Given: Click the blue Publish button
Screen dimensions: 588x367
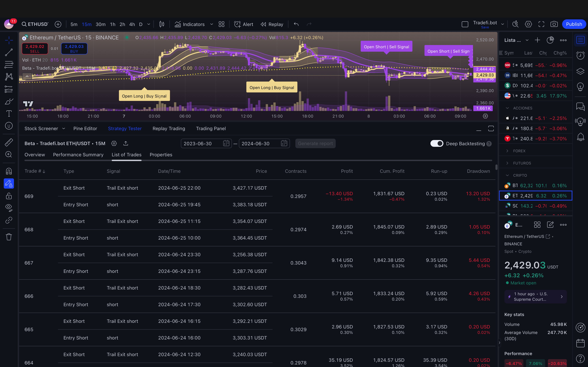Looking at the screenshot, I should pos(574,24).
